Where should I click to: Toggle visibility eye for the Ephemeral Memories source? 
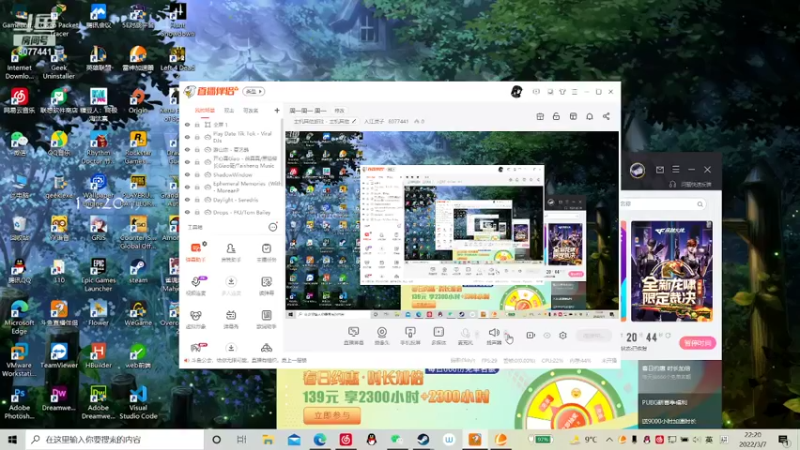(x=187, y=187)
